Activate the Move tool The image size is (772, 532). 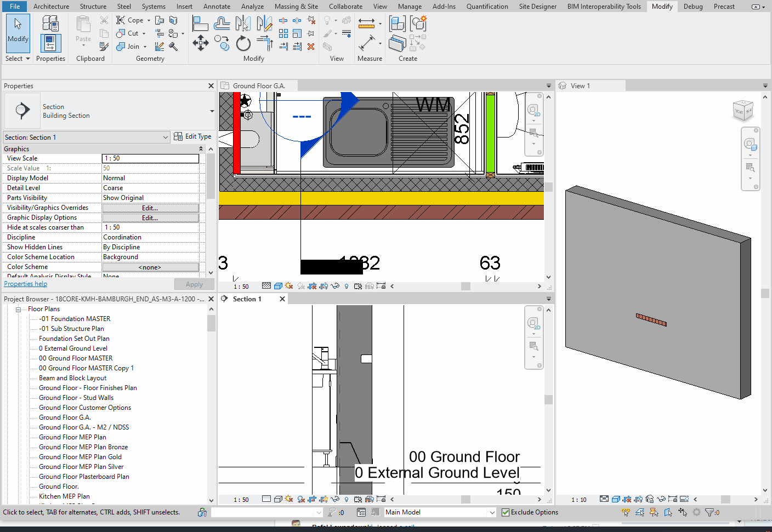201,43
